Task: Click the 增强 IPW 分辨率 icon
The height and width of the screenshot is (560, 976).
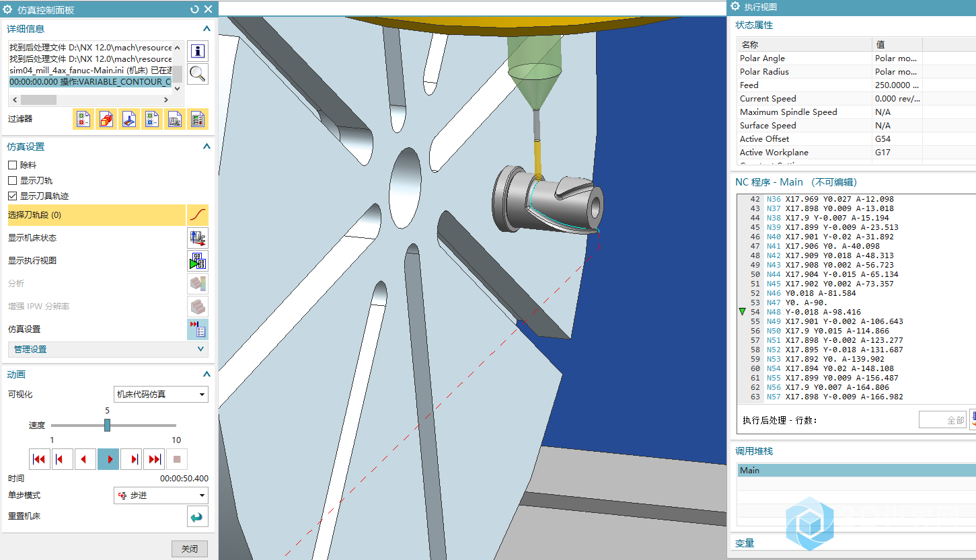Action: (x=198, y=307)
